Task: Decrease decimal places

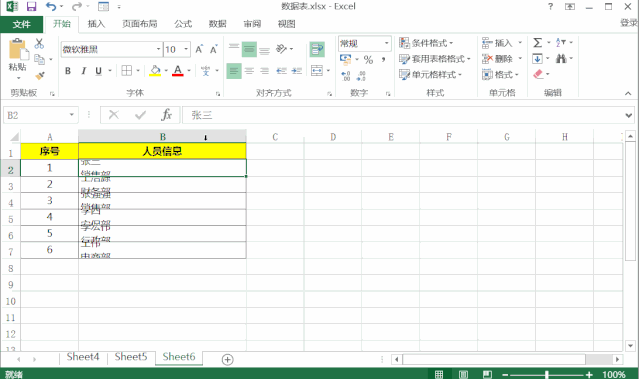Action: point(361,76)
